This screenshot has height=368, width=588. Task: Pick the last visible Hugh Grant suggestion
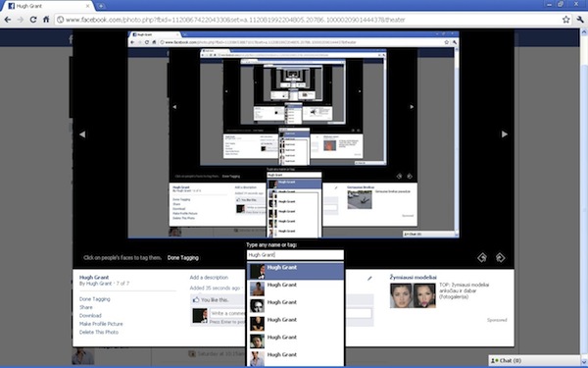coord(296,358)
